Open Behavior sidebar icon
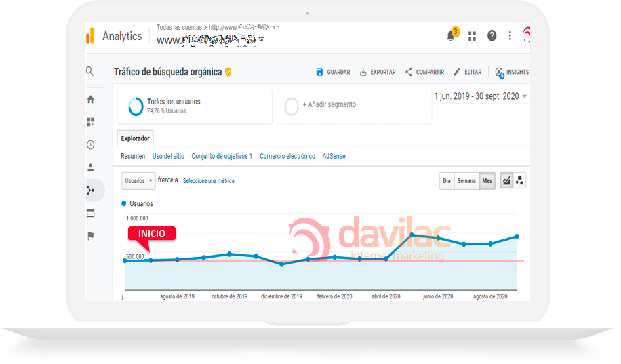This screenshot has height=364, width=621. pos(91,213)
